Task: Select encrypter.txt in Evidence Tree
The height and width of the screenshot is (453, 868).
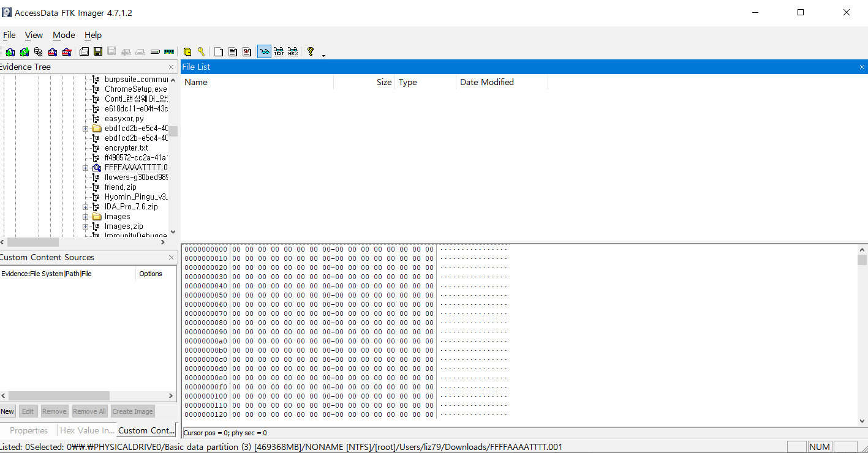Action: (126, 148)
